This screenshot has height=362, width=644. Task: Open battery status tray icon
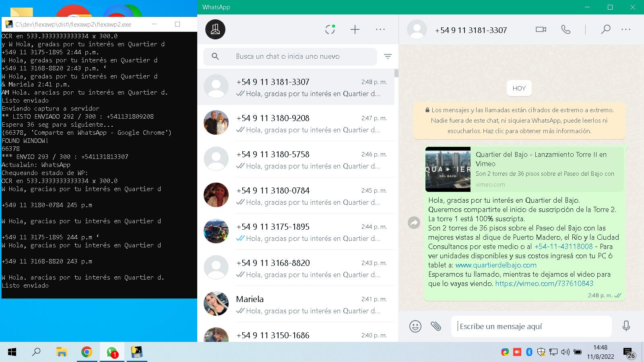[578, 352]
